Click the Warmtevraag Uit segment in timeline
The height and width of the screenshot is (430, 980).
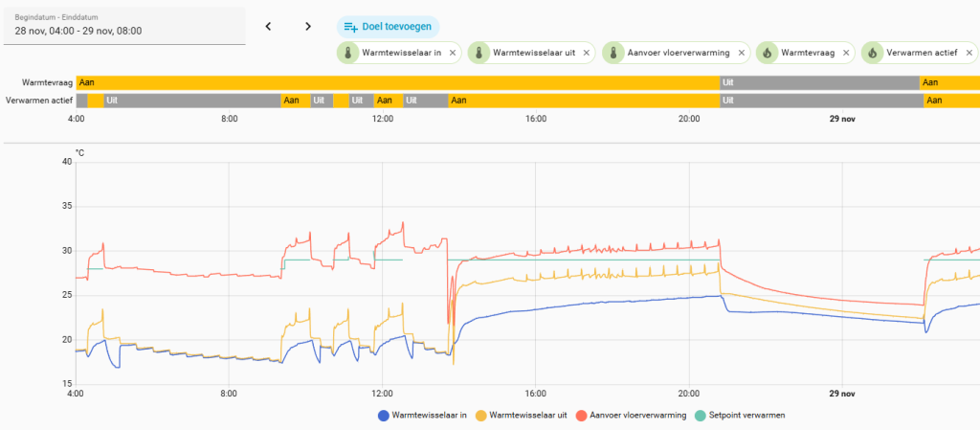point(819,82)
